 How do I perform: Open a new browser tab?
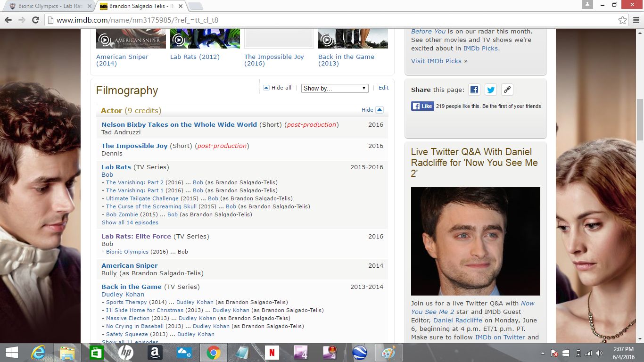coord(196,6)
